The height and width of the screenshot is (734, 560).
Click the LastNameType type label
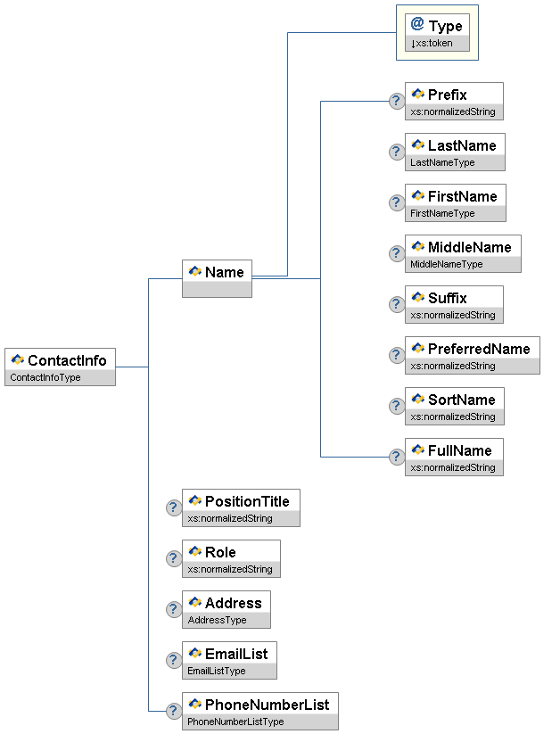pyautogui.click(x=442, y=162)
